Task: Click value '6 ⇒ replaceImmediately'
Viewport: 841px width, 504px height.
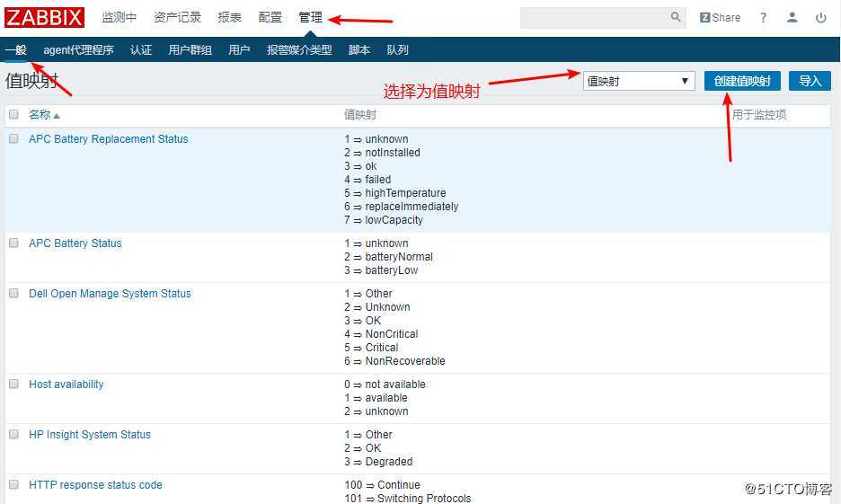Action: pos(402,207)
